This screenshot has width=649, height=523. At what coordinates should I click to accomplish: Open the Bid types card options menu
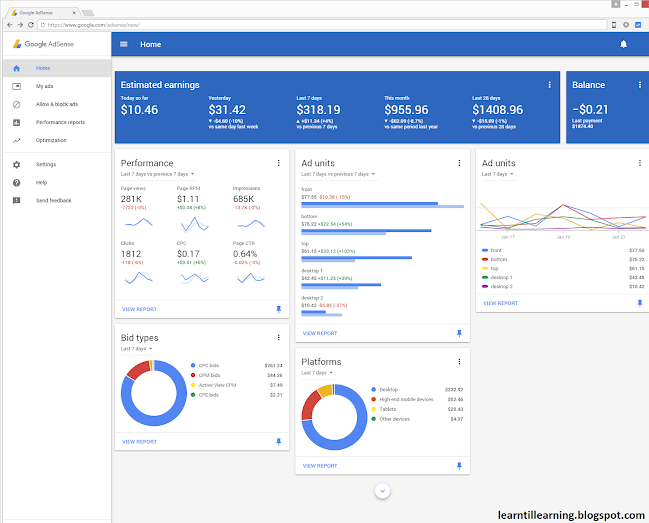pyautogui.click(x=279, y=338)
